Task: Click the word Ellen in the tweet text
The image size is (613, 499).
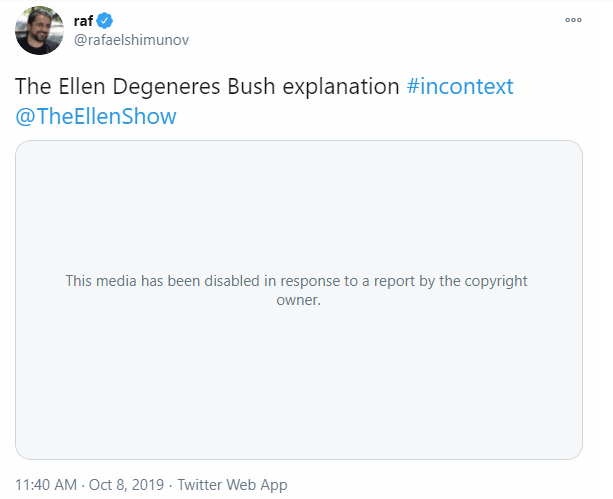Action: 82,86
